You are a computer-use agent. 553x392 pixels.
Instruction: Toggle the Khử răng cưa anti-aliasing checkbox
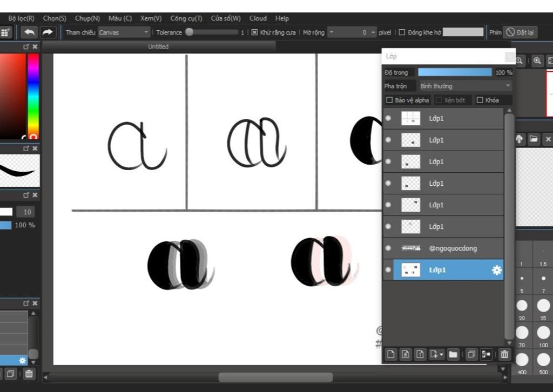point(255,32)
